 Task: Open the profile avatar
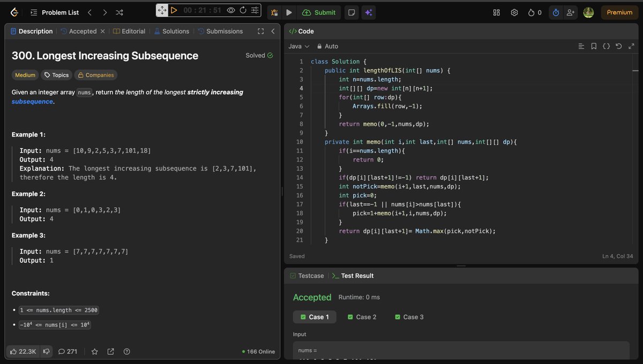tap(588, 12)
